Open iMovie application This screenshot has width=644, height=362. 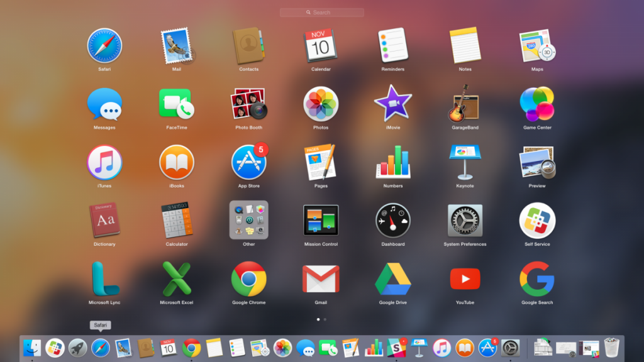(x=393, y=104)
